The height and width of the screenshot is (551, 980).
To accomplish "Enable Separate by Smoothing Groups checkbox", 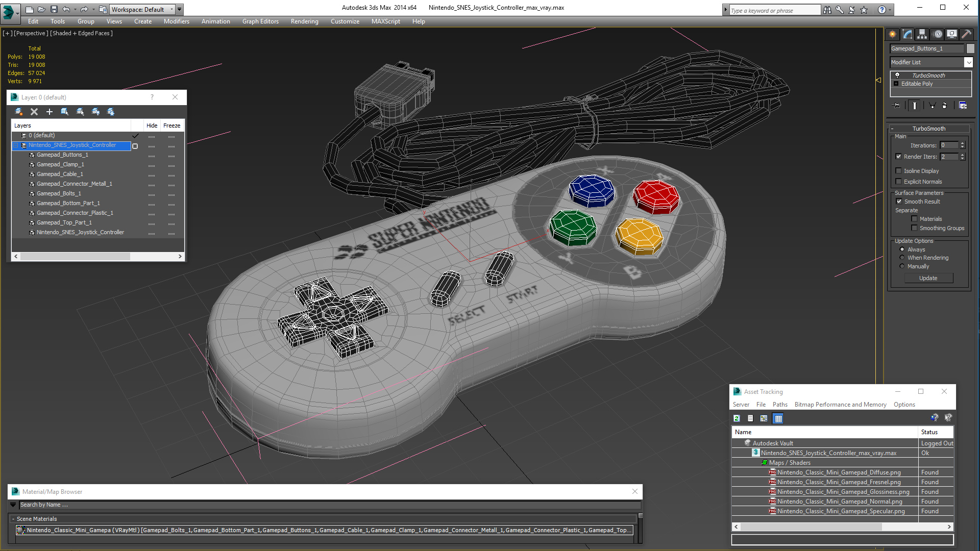I will click(914, 228).
